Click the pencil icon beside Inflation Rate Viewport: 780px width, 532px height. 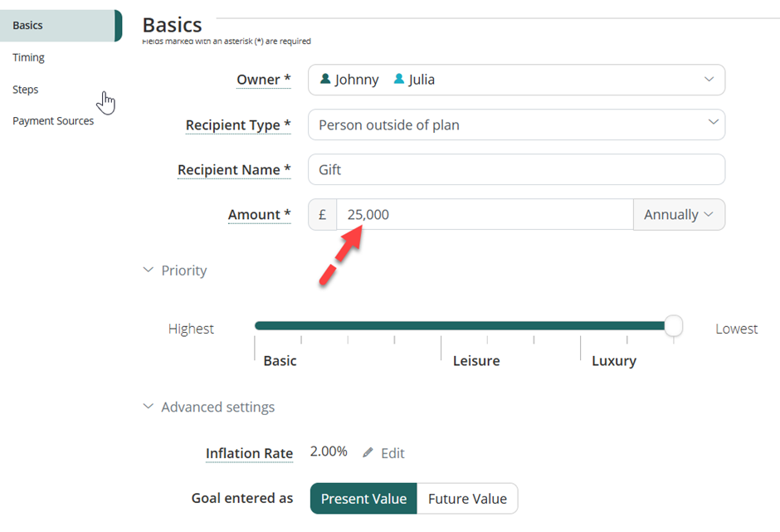tap(368, 453)
